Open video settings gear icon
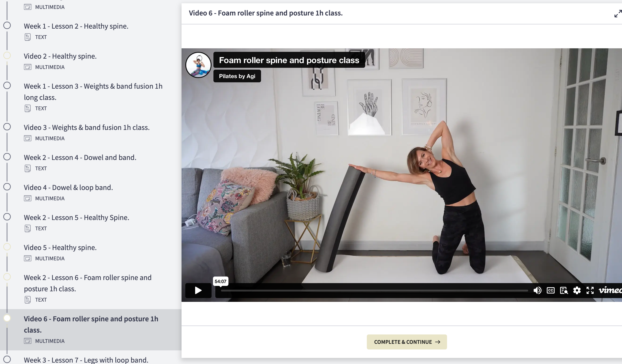This screenshot has height=364, width=622. 577,290
